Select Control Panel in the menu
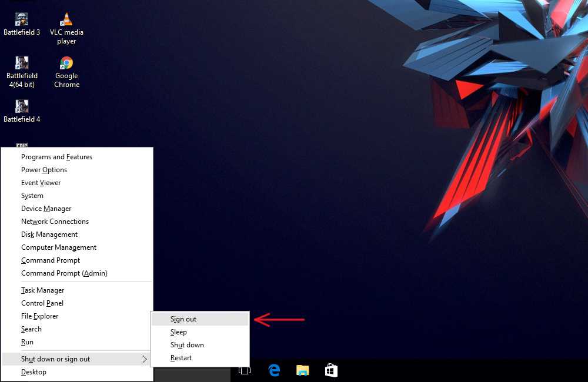Viewport: 588px width, 382px height. (x=77, y=303)
